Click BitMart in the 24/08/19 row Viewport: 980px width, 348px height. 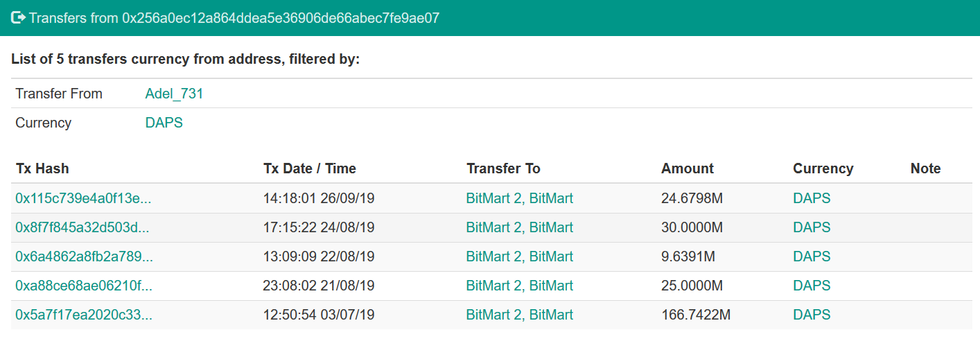pyautogui.click(x=552, y=227)
